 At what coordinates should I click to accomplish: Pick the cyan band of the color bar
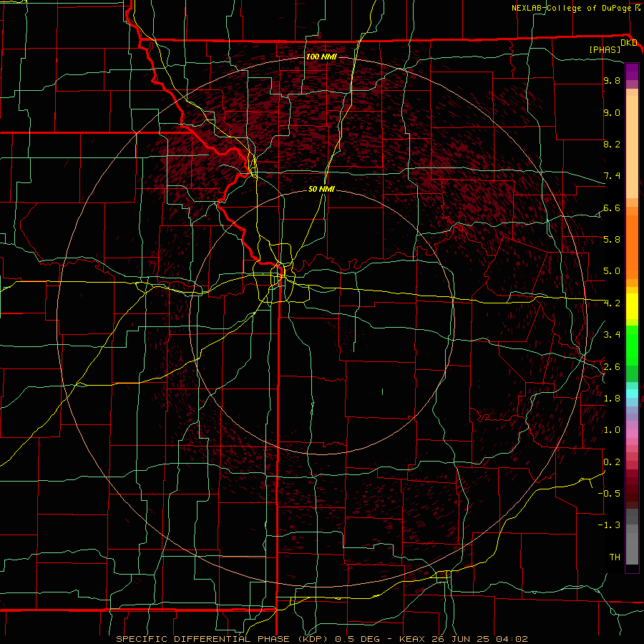coord(632,394)
